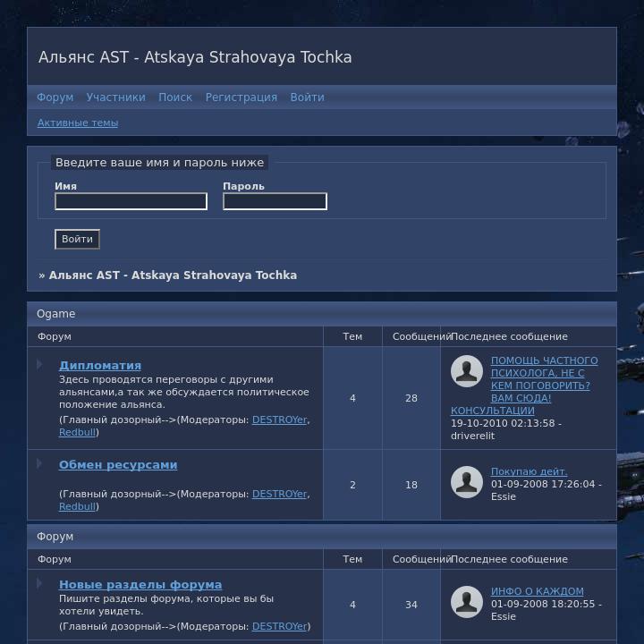The width and height of the screenshot is (644, 644).
Task: Open moderator Redbull in the Дипломатия row
Action: [77, 432]
